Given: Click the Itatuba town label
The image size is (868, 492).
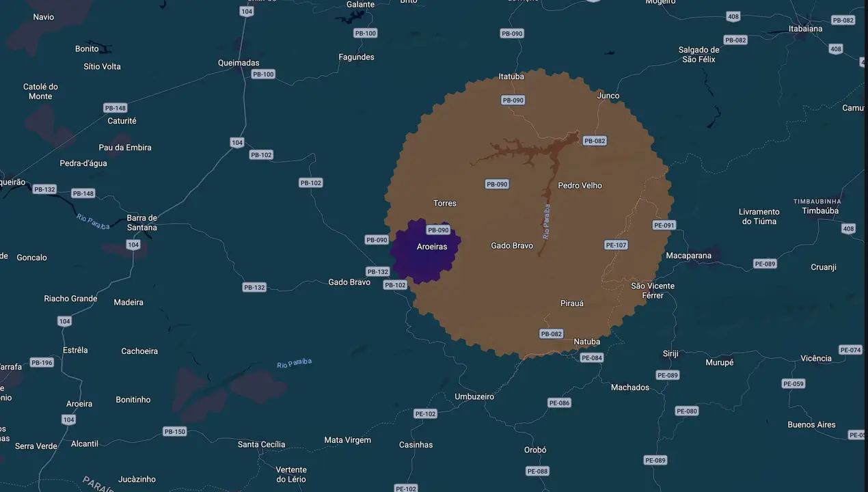Looking at the screenshot, I should click(511, 77).
